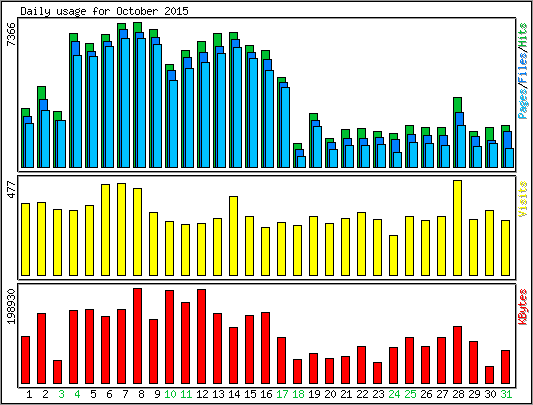This screenshot has height=405, width=533.
Task: Click day 2 on the x-axis
Action: 45,394
